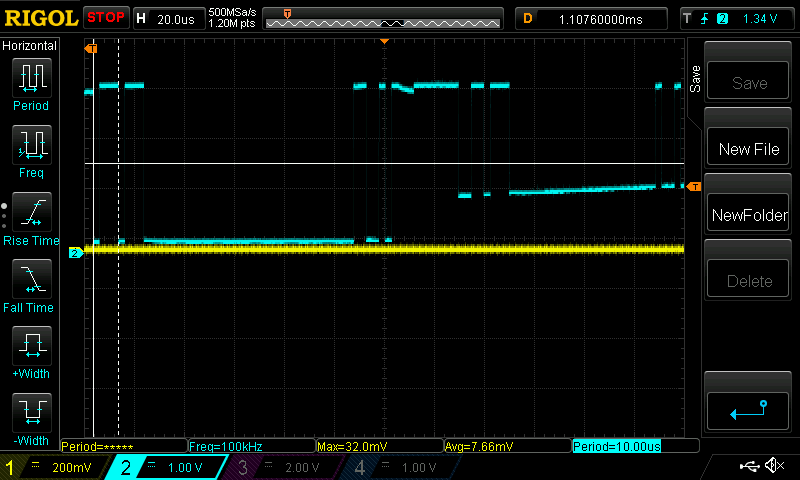Click the USB connection status icon
The height and width of the screenshot is (480, 800).
coord(749,465)
